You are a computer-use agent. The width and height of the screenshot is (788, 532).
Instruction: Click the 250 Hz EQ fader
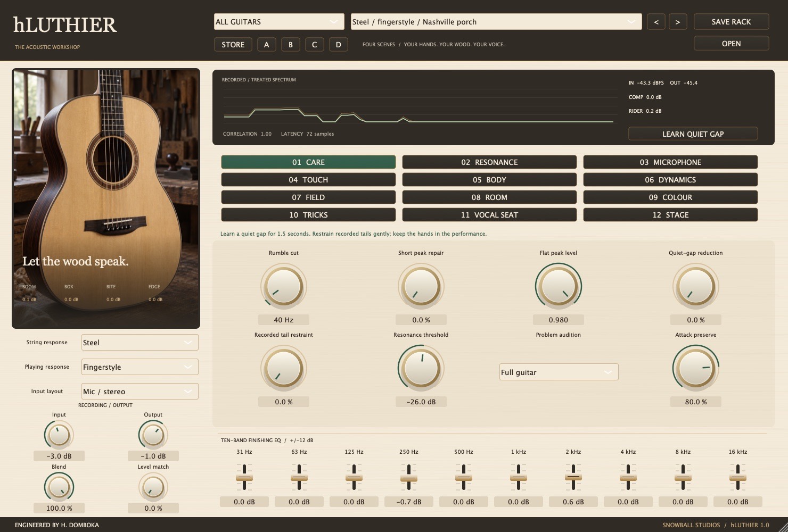(409, 477)
